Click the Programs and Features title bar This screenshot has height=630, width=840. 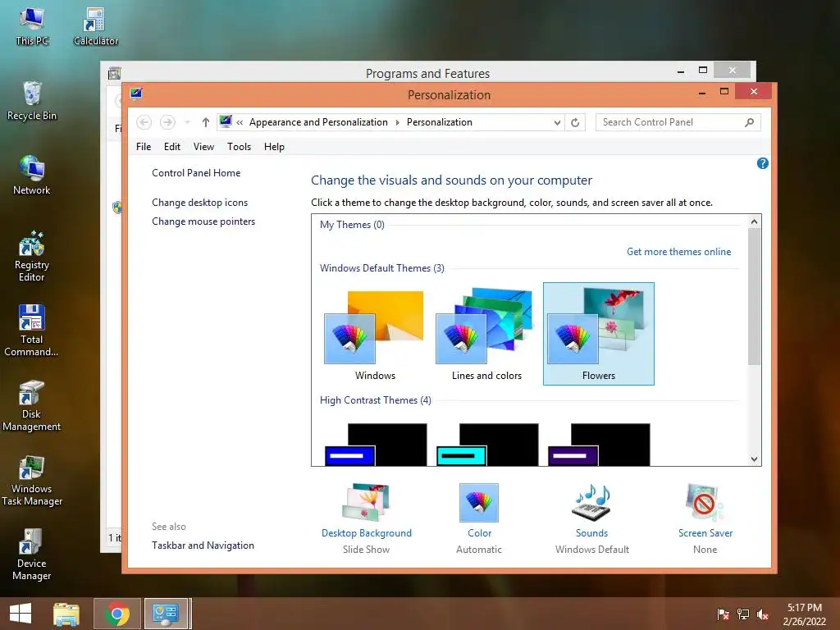point(427,73)
